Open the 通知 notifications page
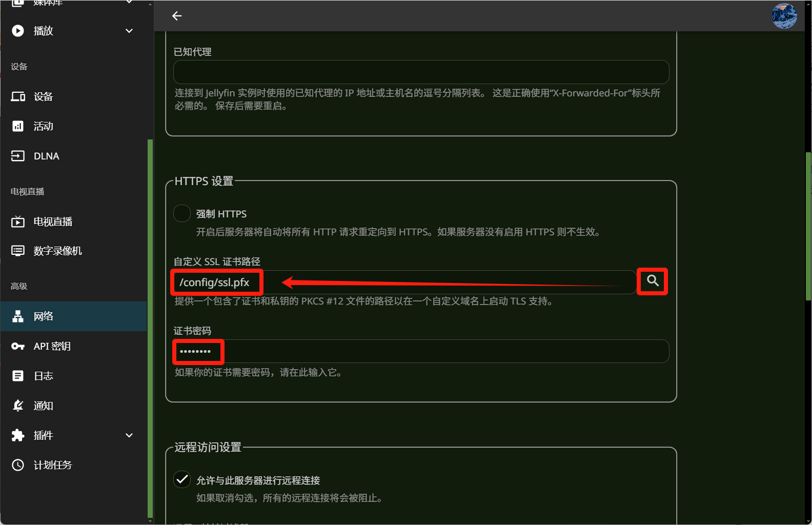 [x=43, y=406]
